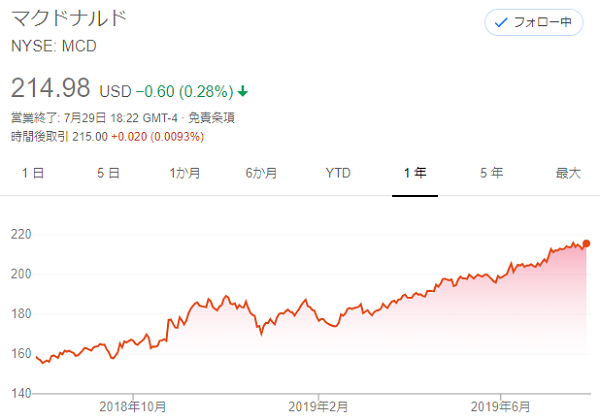Click the 2018年10月 axis label
This screenshot has height=420, width=600.
point(133,407)
